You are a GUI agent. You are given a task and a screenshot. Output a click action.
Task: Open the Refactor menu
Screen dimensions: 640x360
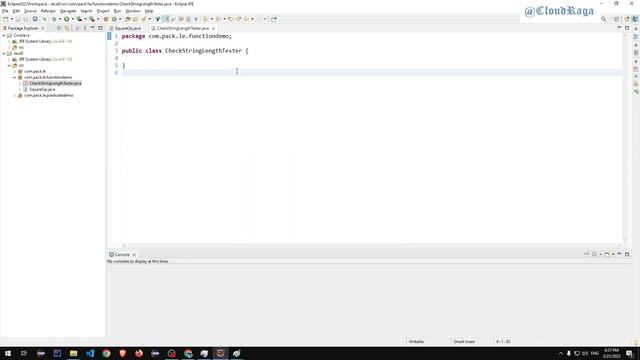48,11
